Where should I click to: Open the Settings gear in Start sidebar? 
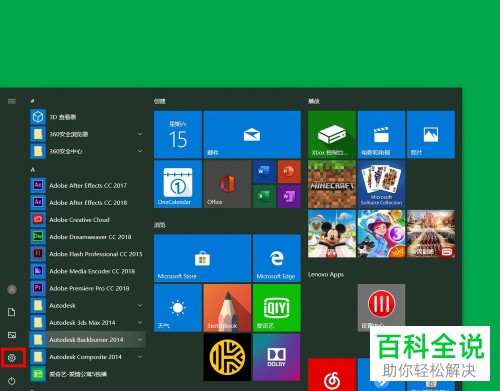[12, 358]
